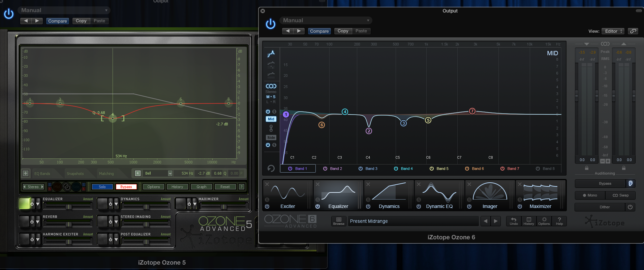Select the Band 1 tab in Ozone 6
This screenshot has width=644, height=270.
point(298,169)
